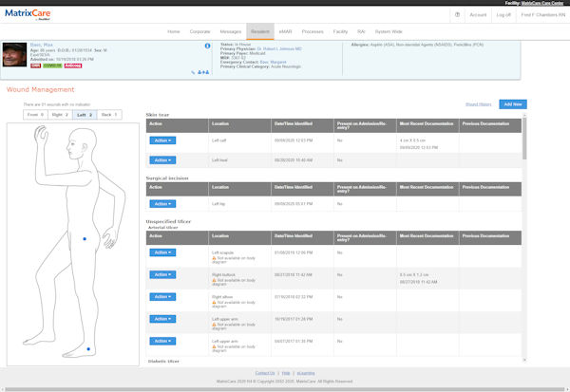Click the edit pencil icon in resident banner
Viewport: 570px width, 392px height.
pos(193,73)
